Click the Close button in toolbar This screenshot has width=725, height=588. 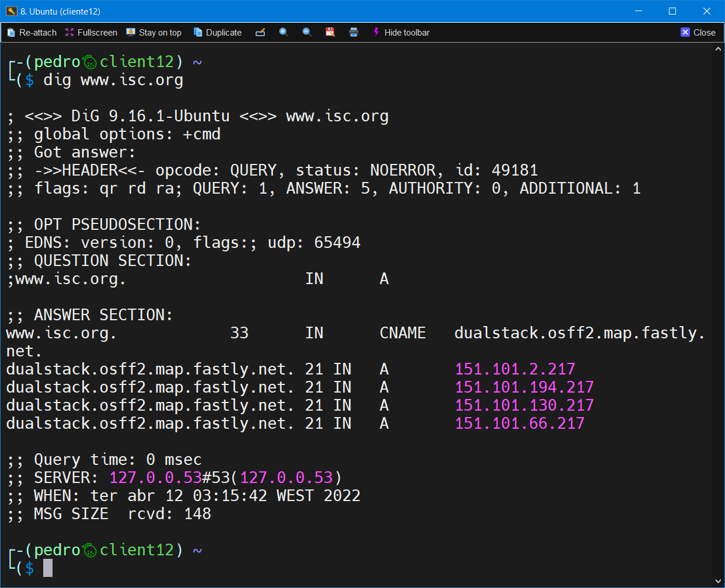(x=698, y=33)
